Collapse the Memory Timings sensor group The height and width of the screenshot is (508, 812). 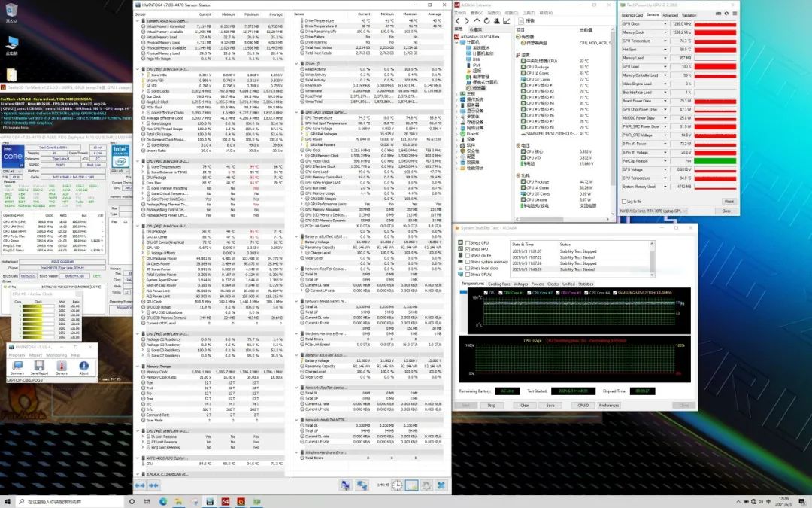(138, 367)
